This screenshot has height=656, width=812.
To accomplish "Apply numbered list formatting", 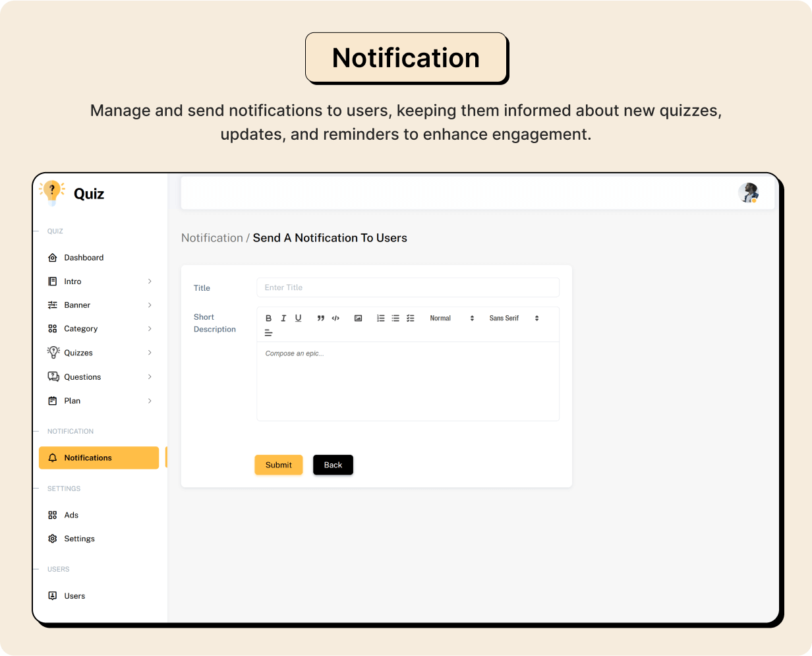I will [x=381, y=318].
